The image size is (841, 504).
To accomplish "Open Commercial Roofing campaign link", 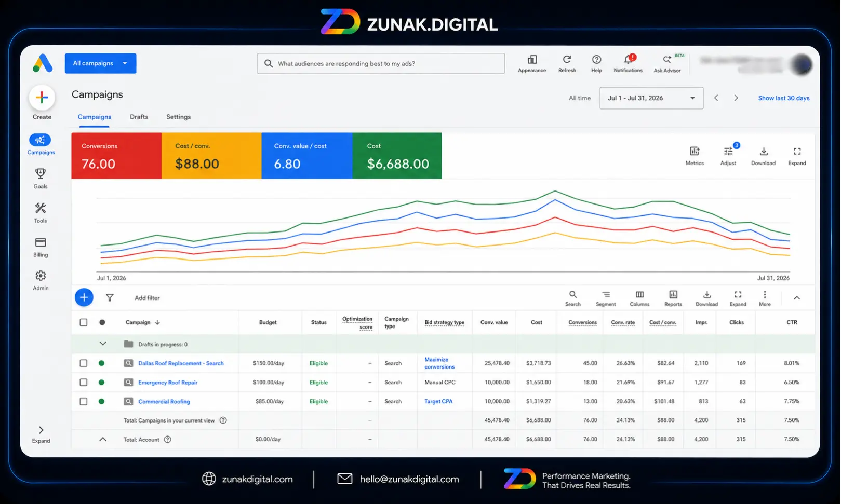I will point(164,401).
